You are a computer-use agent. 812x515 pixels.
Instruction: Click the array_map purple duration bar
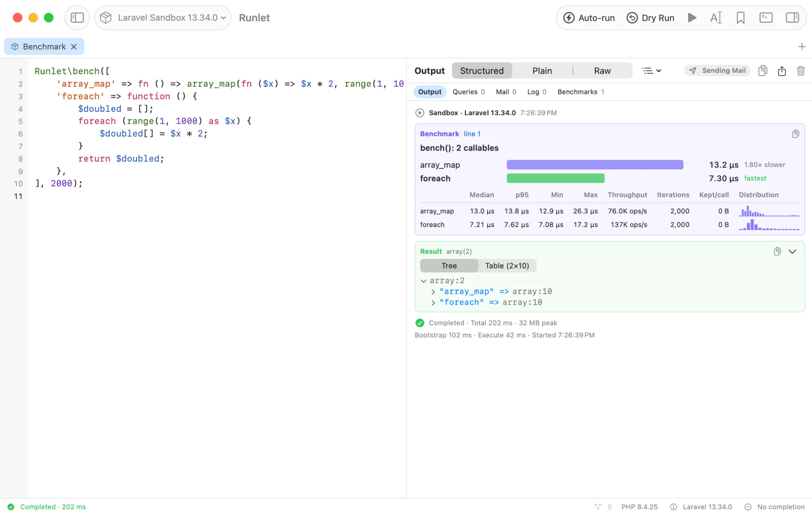click(x=595, y=165)
